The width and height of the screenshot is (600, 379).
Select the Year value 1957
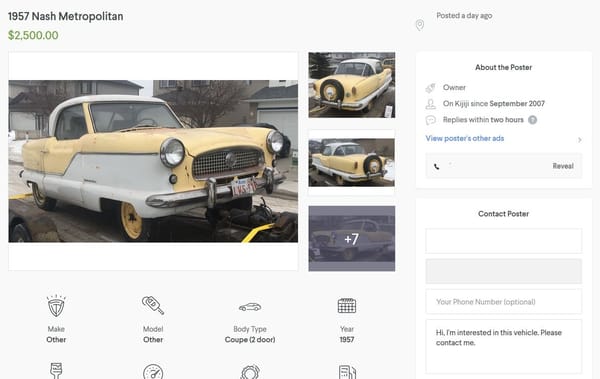click(347, 340)
